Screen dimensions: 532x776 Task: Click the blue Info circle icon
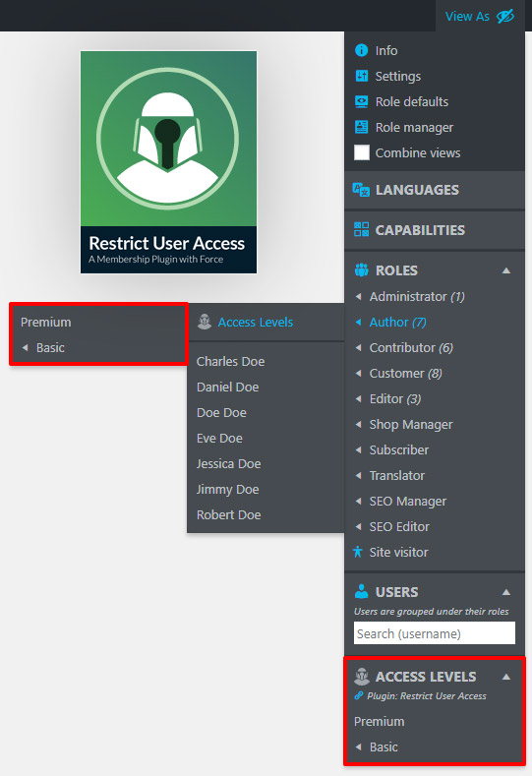tap(362, 50)
